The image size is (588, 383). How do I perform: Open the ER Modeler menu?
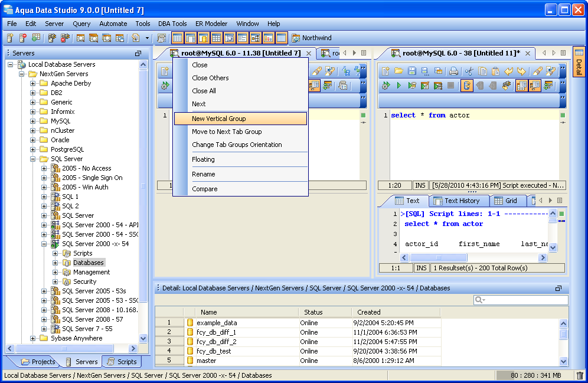pos(211,24)
